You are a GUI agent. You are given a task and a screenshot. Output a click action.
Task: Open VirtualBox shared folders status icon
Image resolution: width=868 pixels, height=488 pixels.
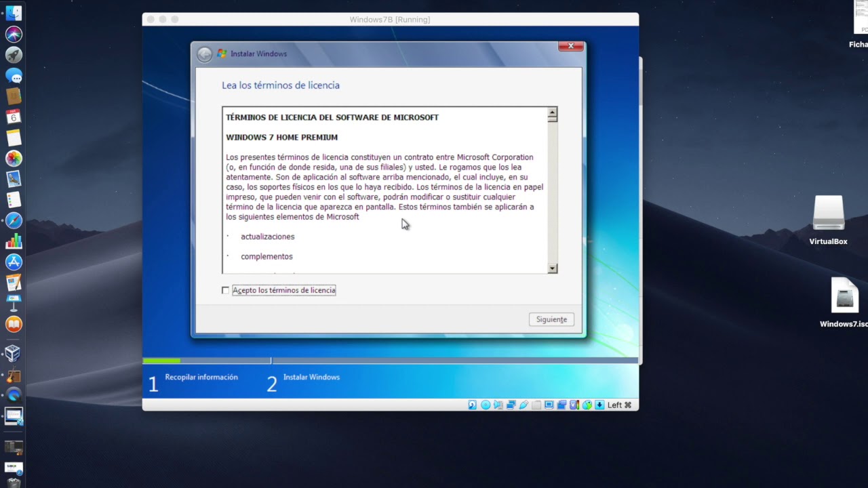[x=536, y=405]
